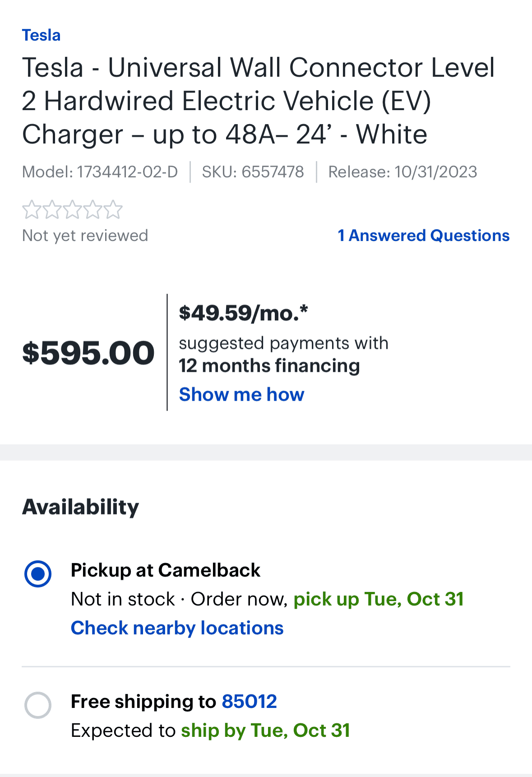Screen dimensions: 532x777
Task: Click the SKU 6557478 text
Action: click(253, 172)
